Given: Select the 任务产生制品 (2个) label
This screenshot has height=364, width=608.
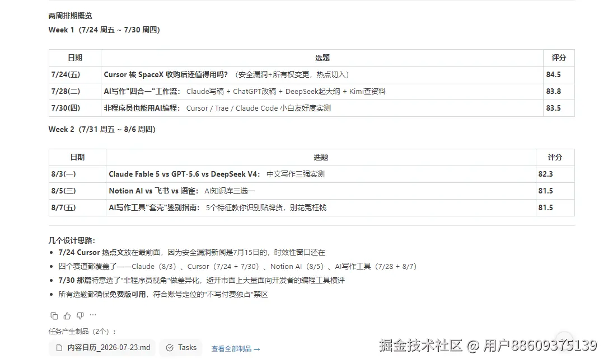Looking at the screenshot, I should [x=82, y=332].
